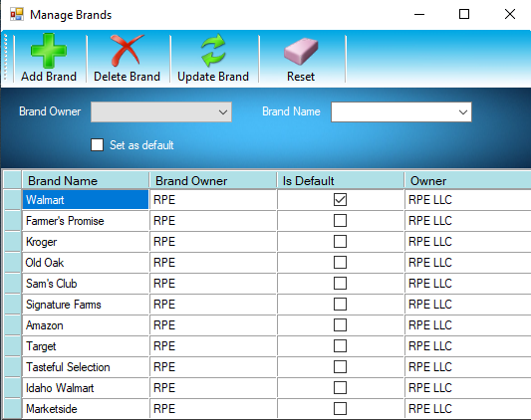Tick Is Default checkbox for Target
The height and width of the screenshot is (420, 531).
point(340,346)
